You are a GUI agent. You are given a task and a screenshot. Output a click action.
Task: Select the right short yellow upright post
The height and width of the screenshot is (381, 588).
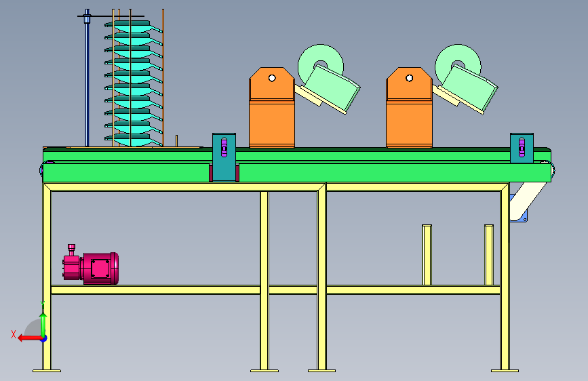click(x=489, y=255)
